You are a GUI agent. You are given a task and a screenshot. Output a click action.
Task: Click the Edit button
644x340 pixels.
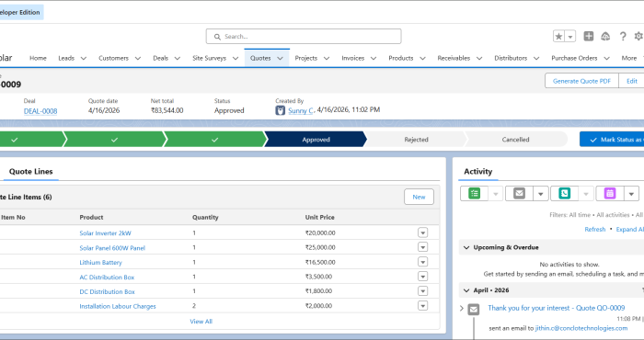(x=632, y=81)
